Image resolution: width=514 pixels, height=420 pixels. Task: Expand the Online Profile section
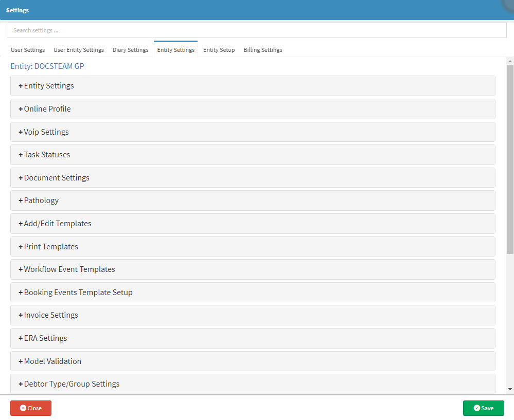tap(253, 109)
